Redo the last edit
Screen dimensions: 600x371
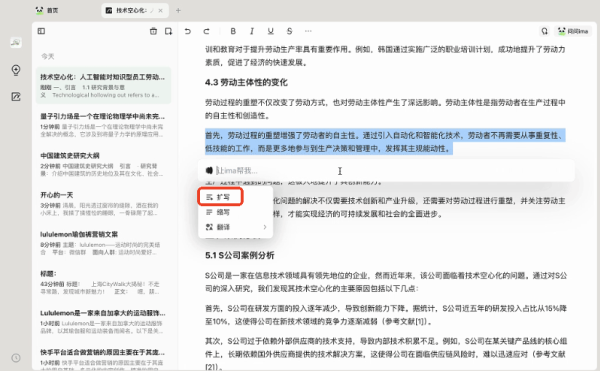(206, 31)
